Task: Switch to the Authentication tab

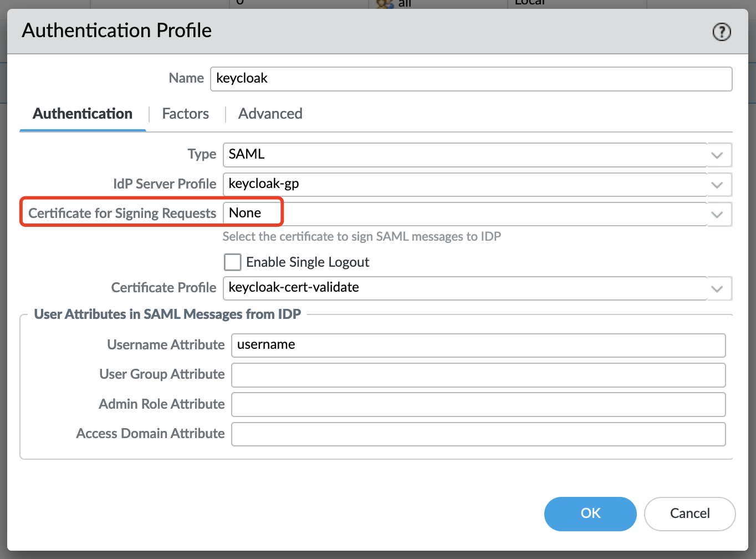Action: 83,114
